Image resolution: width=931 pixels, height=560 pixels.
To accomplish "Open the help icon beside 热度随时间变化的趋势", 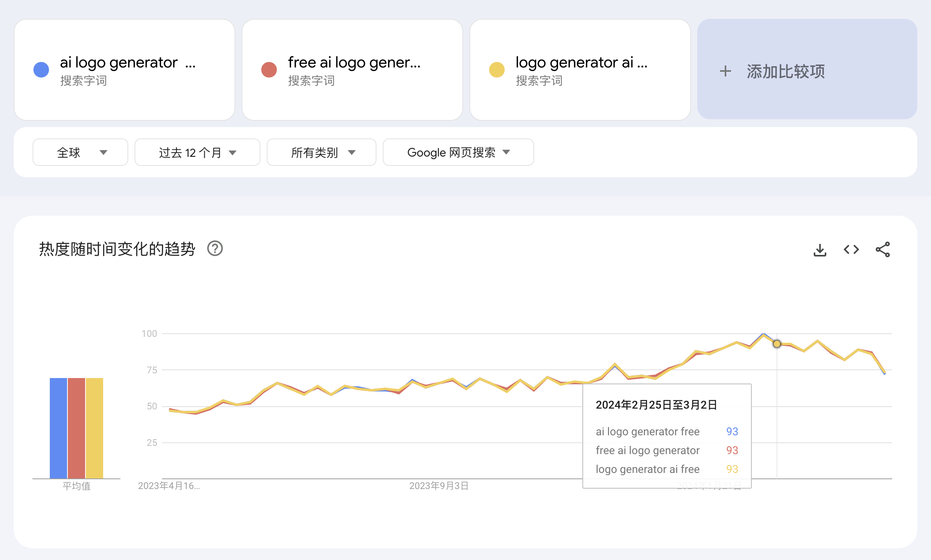I will [215, 249].
